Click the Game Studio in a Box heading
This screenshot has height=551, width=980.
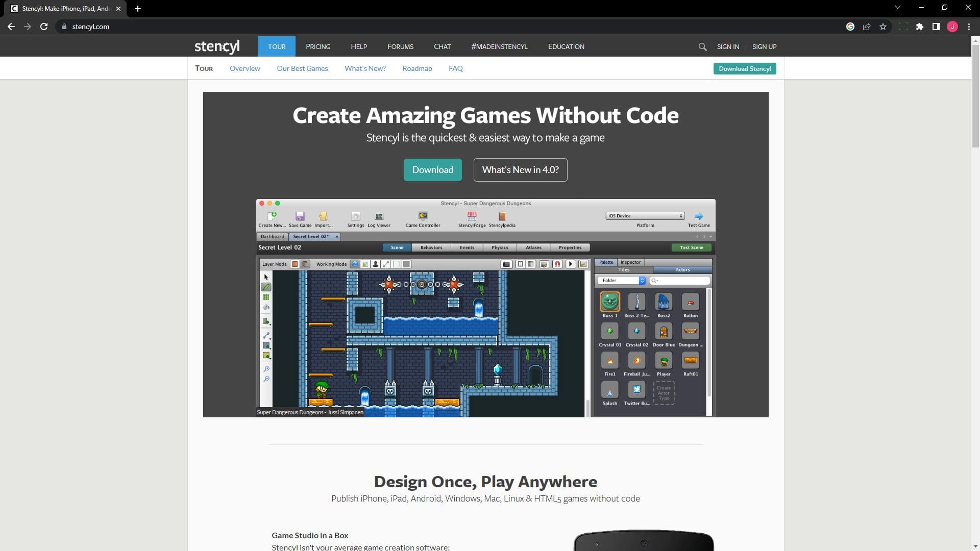[x=310, y=535]
